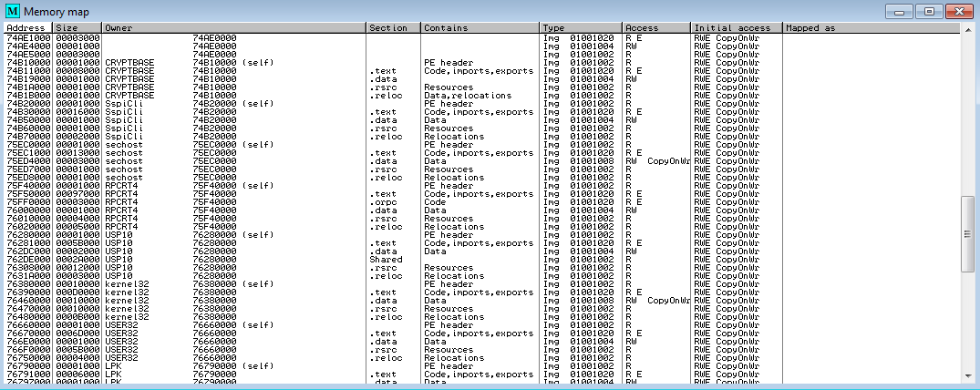Image resolution: width=980 pixels, height=390 pixels.
Task: Minimize the Memory map window
Action: [900, 12]
